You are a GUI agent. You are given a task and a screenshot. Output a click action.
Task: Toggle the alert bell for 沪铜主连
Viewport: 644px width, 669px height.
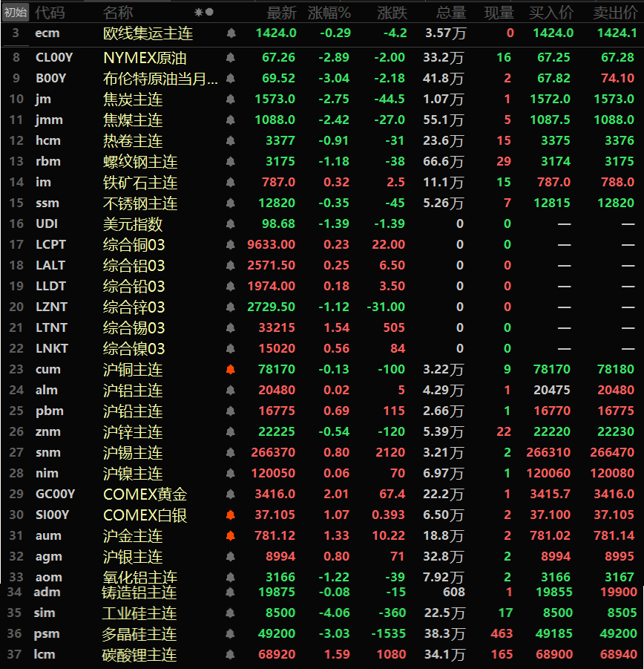click(231, 370)
